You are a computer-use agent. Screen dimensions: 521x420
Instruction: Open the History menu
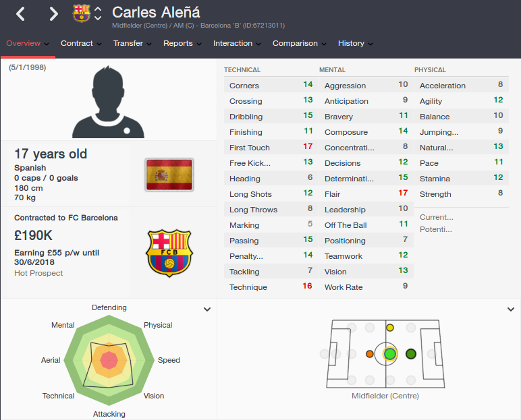[x=355, y=44]
